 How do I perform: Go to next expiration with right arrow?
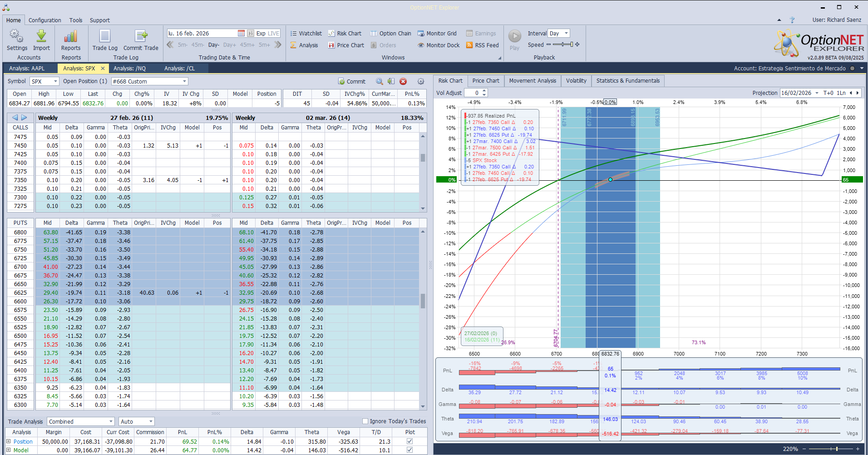25,118
